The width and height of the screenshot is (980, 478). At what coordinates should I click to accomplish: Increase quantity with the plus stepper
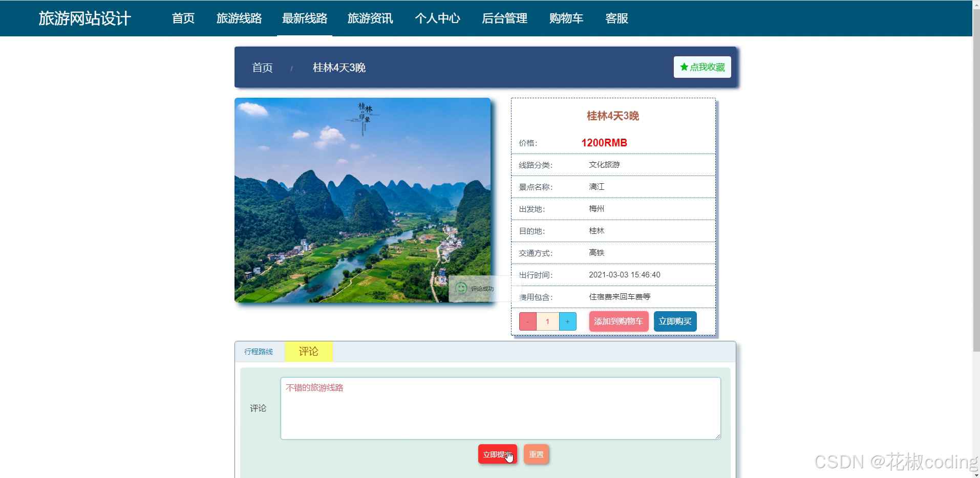568,321
